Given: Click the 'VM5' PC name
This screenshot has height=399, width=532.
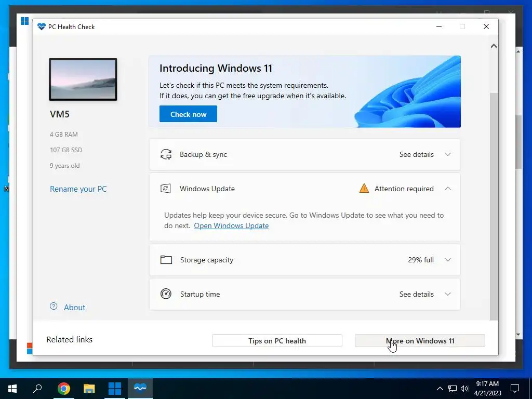Looking at the screenshot, I should [x=60, y=114].
